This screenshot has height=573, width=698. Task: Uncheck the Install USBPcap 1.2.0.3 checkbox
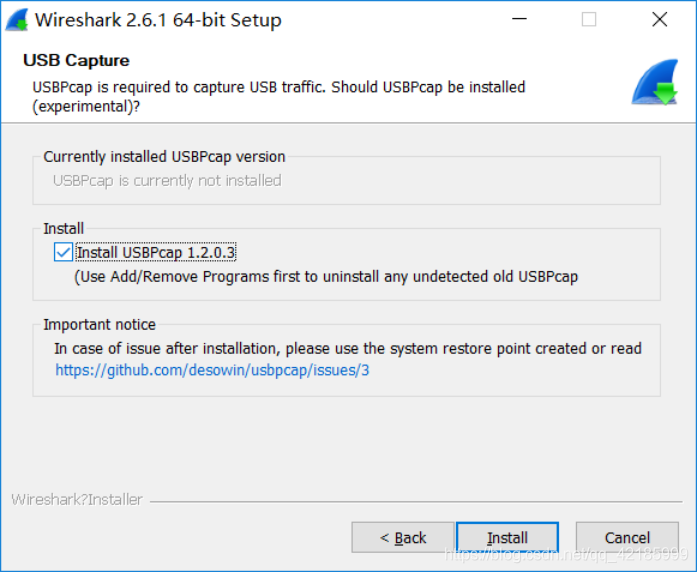click(64, 253)
